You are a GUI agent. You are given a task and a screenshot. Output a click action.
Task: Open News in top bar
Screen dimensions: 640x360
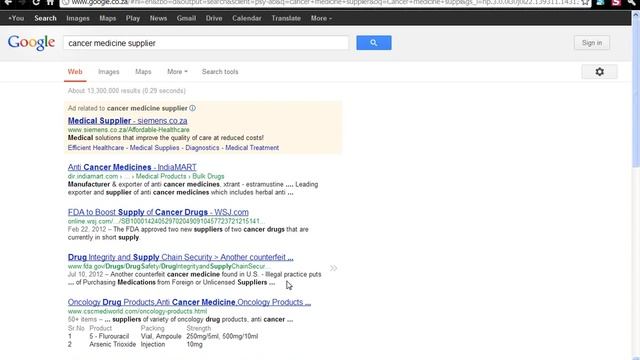pos(158,18)
